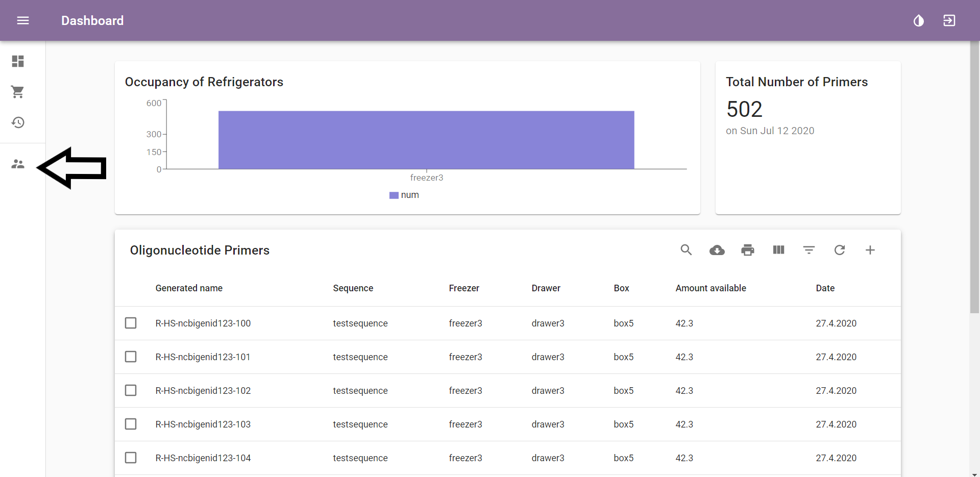Select checkbox for R-HS-ncbigenid123-104
980x477 pixels.
[131, 458]
